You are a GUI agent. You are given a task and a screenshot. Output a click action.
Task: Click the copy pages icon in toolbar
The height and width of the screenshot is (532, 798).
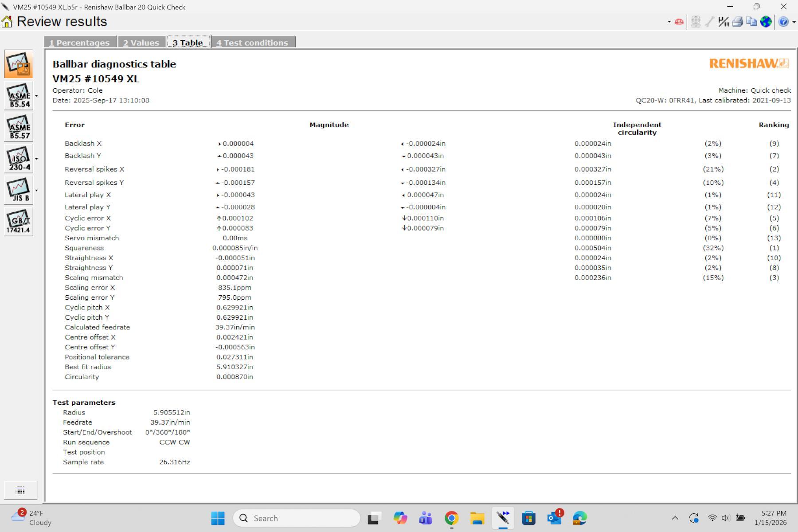(751, 22)
